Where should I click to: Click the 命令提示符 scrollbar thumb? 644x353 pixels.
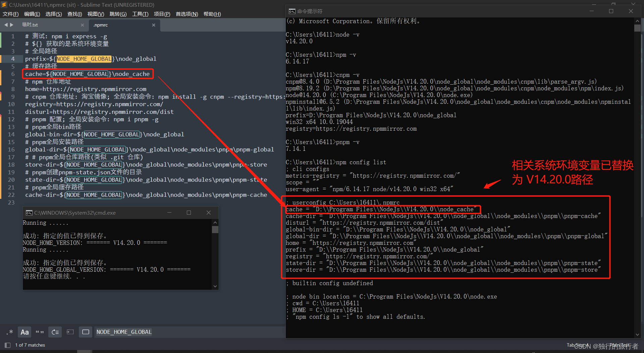637,28
